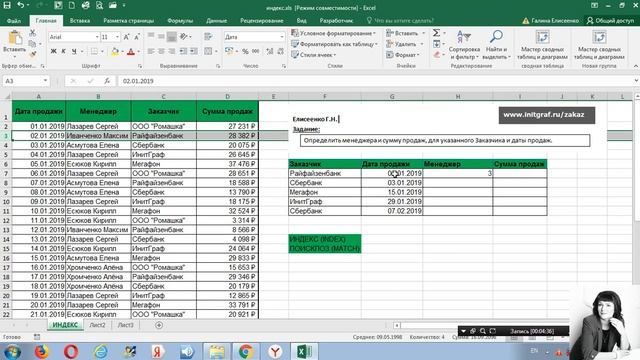Add a new sheet with plus icon
The height and width of the screenshot is (360, 640).
pos(159,325)
